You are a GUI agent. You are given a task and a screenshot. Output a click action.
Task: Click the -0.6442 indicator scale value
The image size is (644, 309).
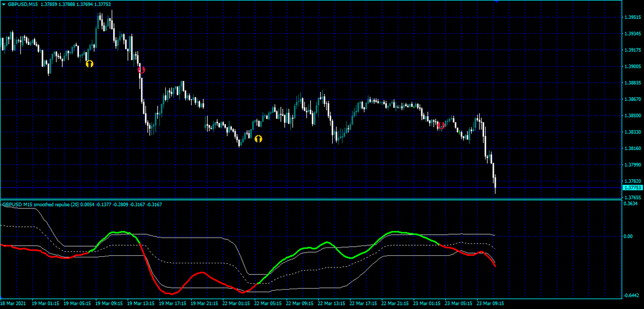coord(632,295)
